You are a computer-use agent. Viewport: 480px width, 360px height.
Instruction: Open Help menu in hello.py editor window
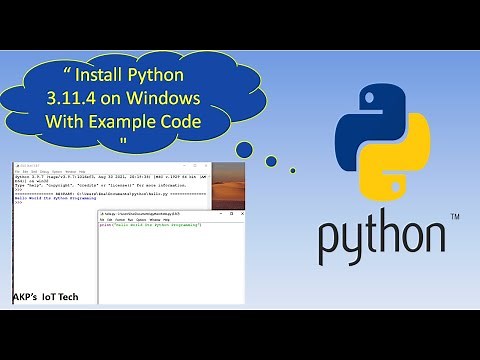[x=166, y=220]
